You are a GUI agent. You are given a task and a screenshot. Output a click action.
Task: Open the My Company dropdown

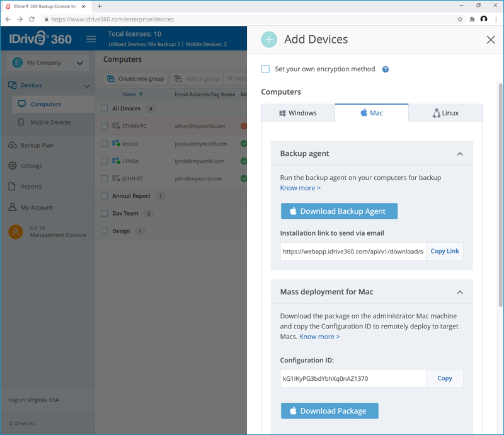click(x=48, y=63)
